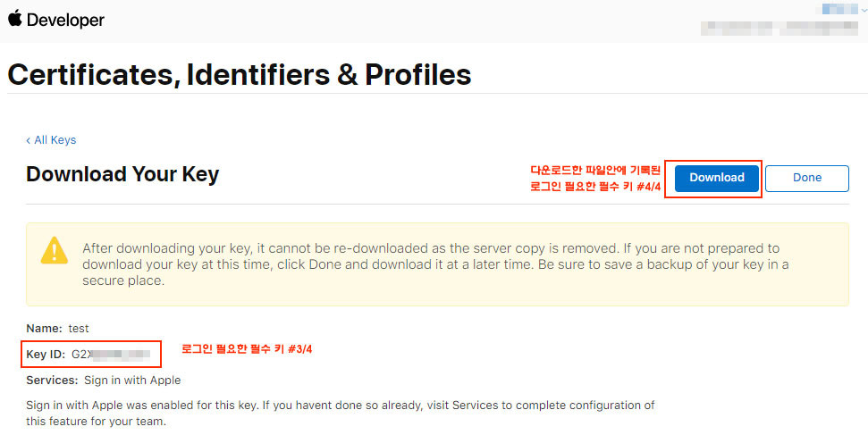Select the blurred Key ID value
The height and width of the screenshot is (435, 868).
(111, 355)
